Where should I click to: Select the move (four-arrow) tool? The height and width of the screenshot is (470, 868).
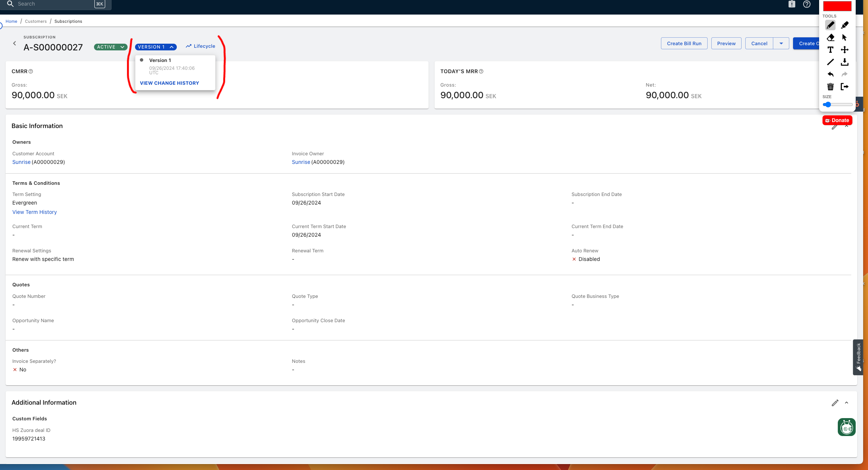coord(845,50)
